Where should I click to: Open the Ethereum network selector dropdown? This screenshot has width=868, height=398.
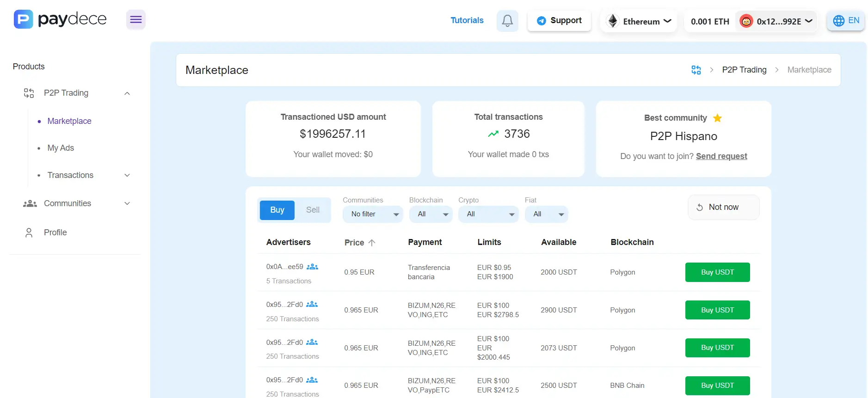tap(639, 21)
